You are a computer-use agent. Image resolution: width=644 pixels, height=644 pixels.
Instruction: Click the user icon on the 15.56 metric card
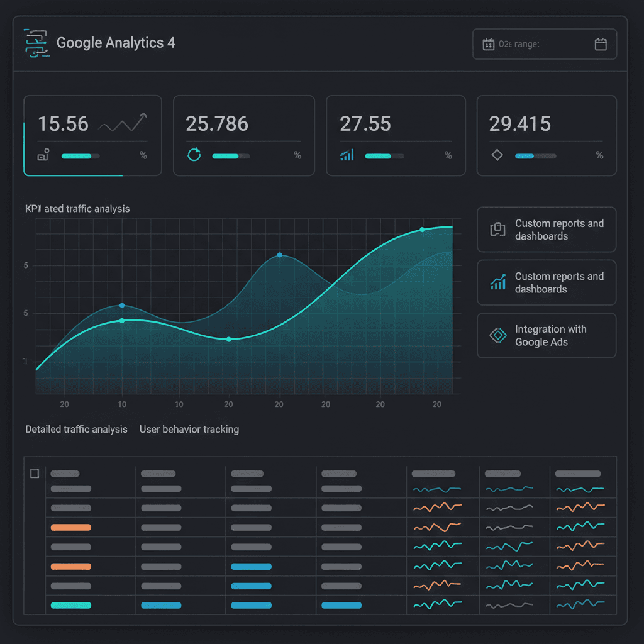point(44,155)
